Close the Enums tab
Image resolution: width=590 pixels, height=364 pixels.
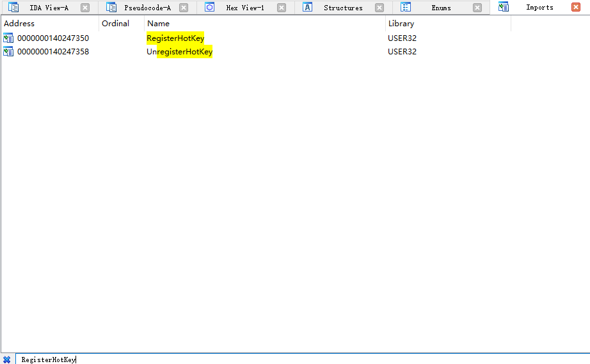pos(477,8)
